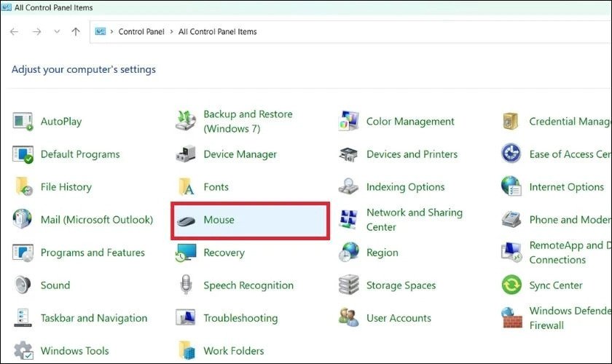Open the Color Management icon
Viewport: 612px width, 364px height.
[349, 122]
